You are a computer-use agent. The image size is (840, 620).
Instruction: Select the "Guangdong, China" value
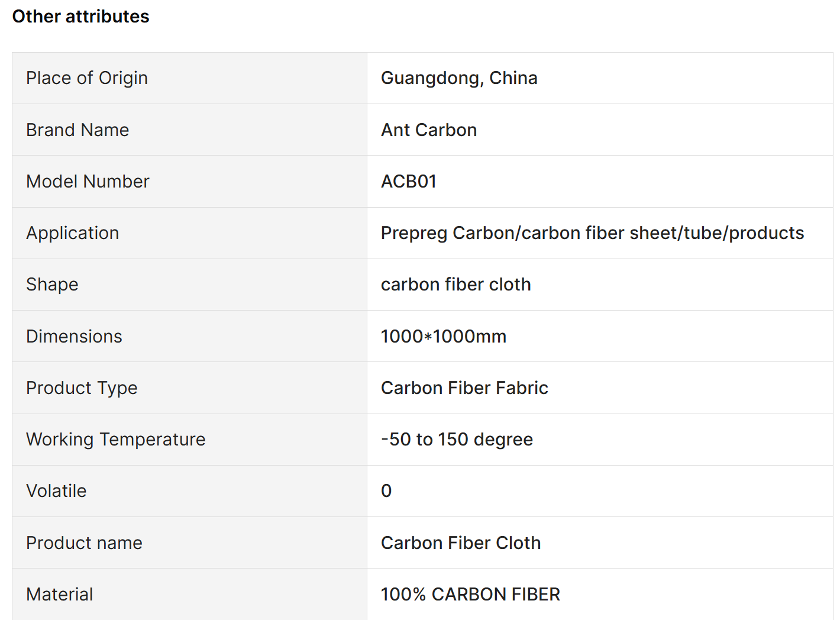click(459, 78)
